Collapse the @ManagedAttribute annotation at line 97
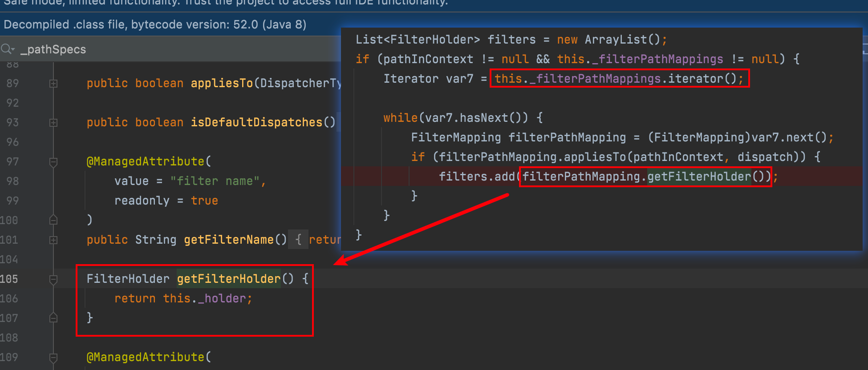This screenshot has width=868, height=370. tap(53, 162)
